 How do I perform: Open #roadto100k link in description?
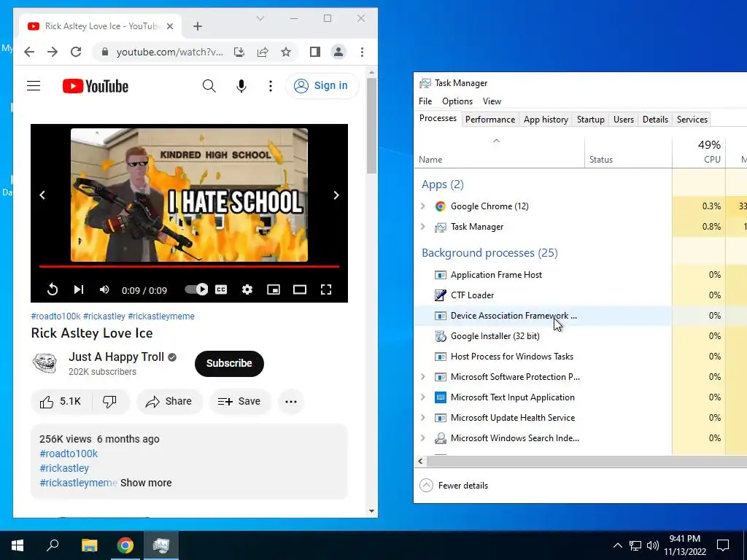pyautogui.click(x=69, y=454)
